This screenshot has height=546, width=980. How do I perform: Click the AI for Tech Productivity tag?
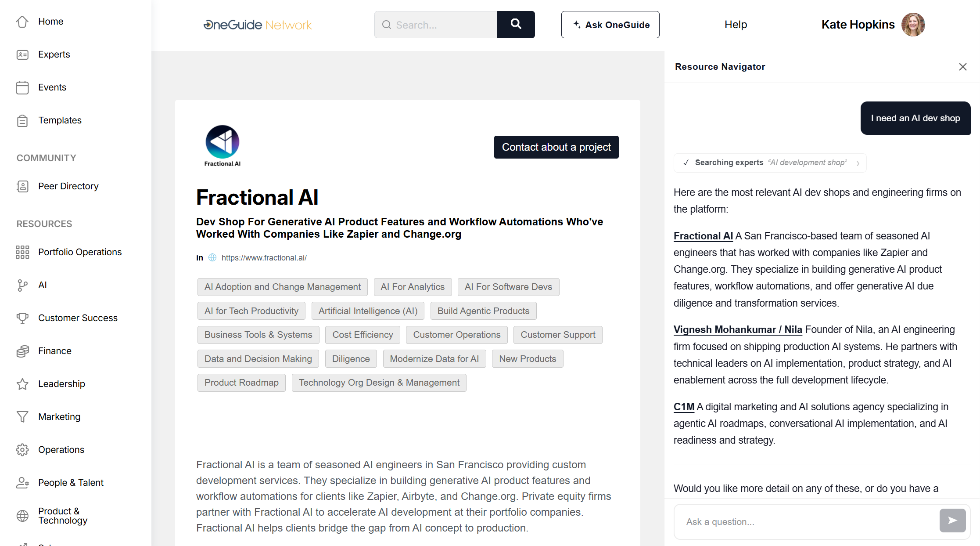click(251, 311)
